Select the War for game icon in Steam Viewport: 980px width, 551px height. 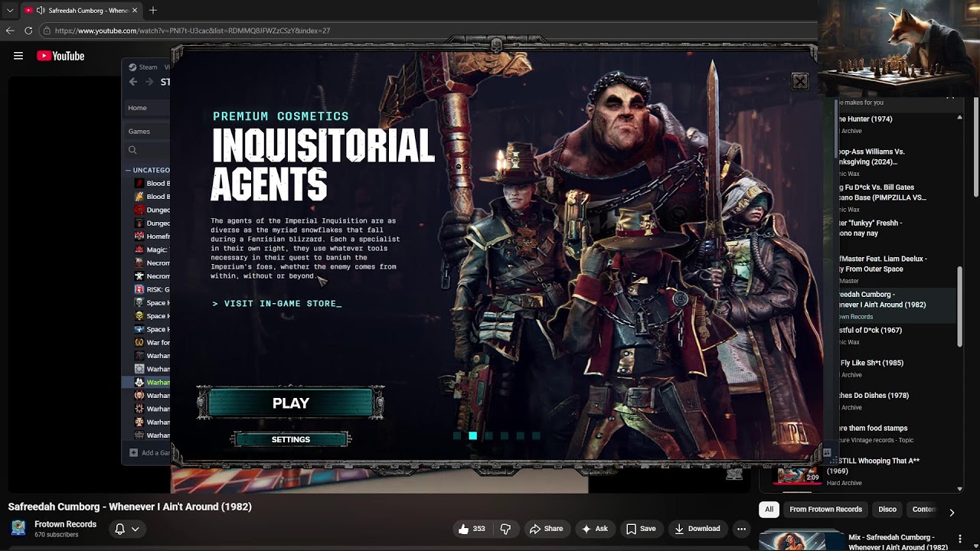(x=139, y=343)
